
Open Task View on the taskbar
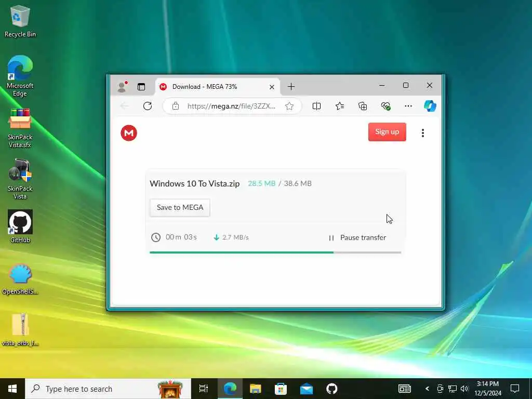coord(204,389)
